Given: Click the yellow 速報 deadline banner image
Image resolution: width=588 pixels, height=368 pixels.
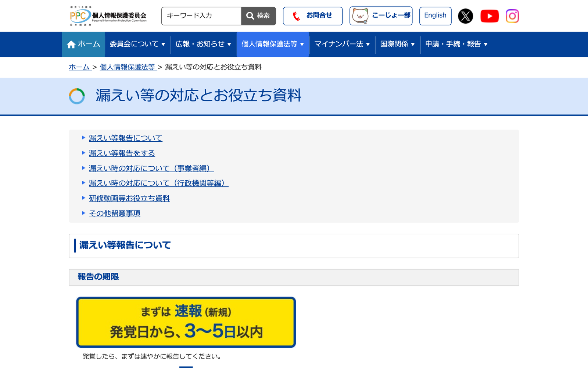Looking at the screenshot, I should (186, 322).
